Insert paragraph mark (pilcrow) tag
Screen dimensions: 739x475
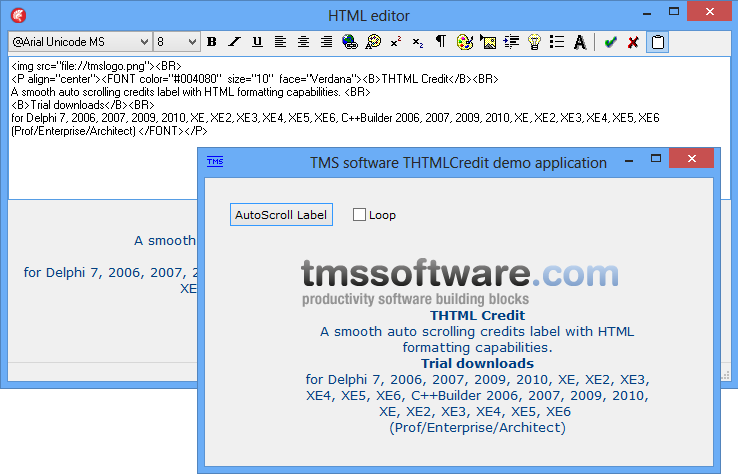[x=441, y=42]
